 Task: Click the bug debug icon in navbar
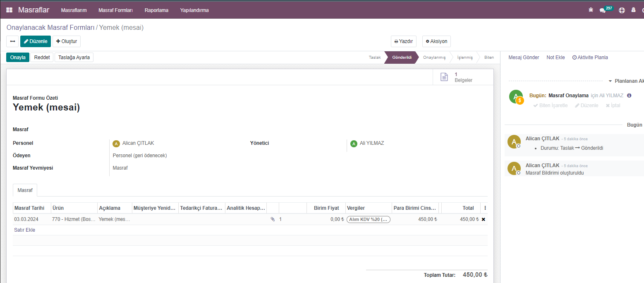tap(591, 10)
